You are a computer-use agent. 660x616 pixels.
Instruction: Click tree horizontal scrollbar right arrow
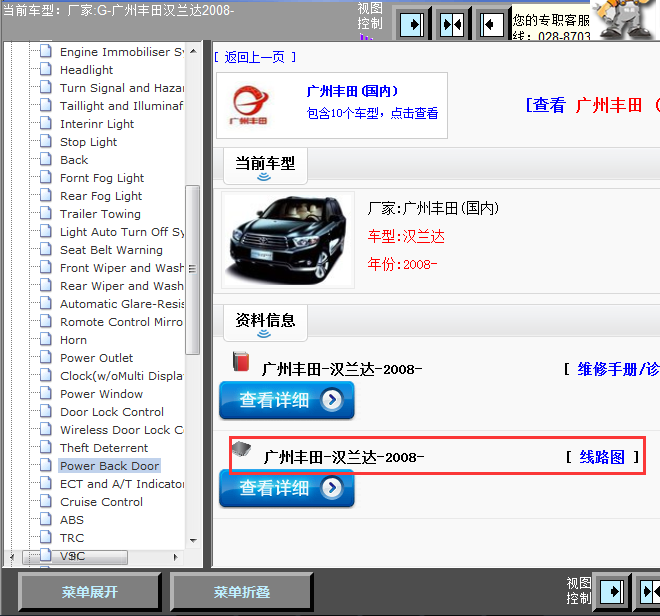tap(176, 557)
